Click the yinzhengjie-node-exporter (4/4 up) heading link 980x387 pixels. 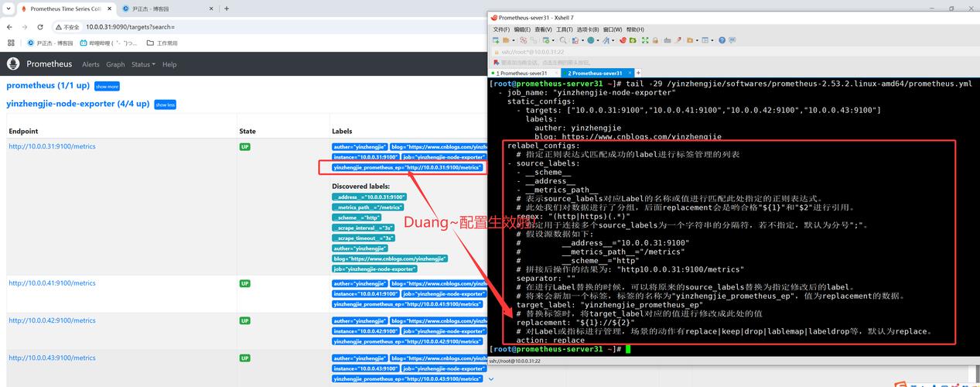(77, 103)
